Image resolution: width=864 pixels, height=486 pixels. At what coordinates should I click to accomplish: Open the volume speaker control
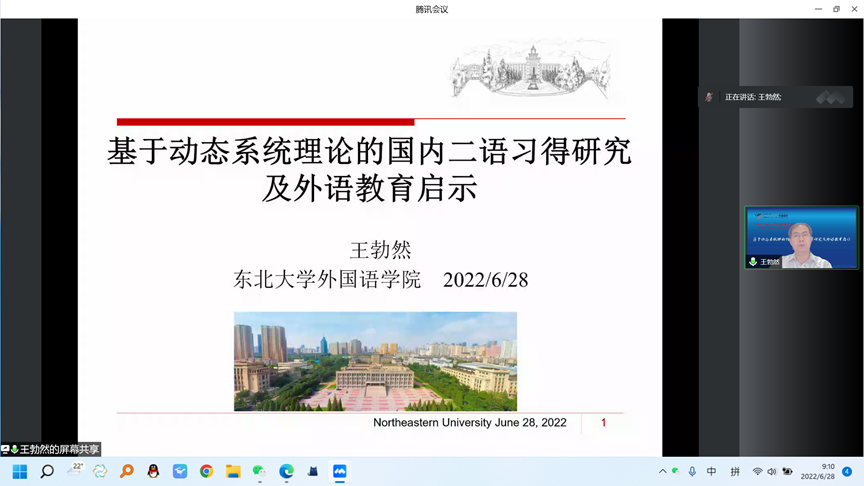pos(771,472)
